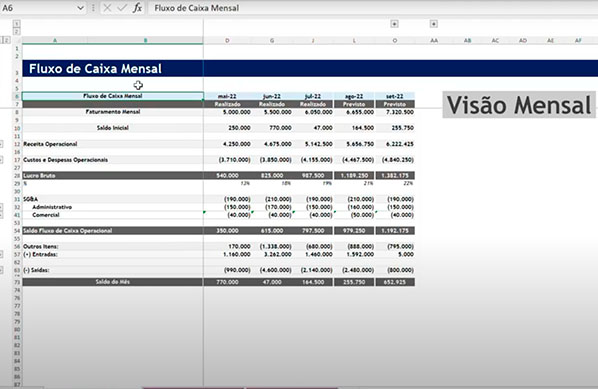Select column D header
The image size is (598, 389).
pos(227,40)
